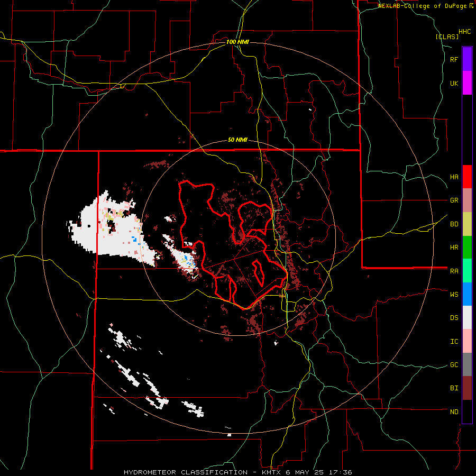Click the [CLAS] label

point(447,36)
